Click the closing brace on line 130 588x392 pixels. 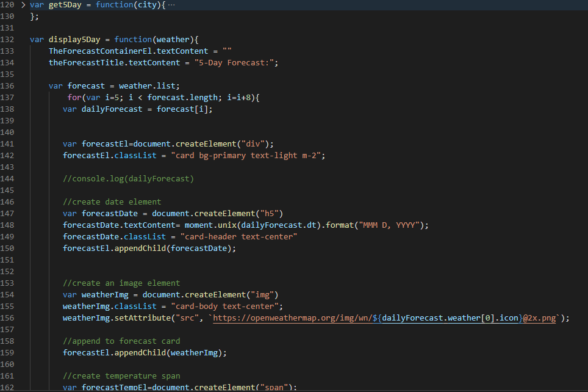click(x=32, y=16)
